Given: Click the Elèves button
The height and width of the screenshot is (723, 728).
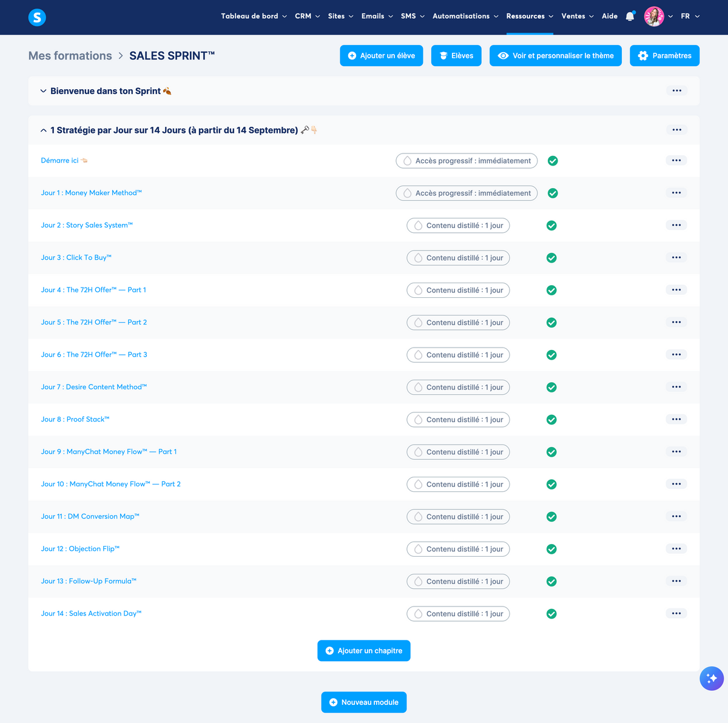Looking at the screenshot, I should [x=456, y=56].
